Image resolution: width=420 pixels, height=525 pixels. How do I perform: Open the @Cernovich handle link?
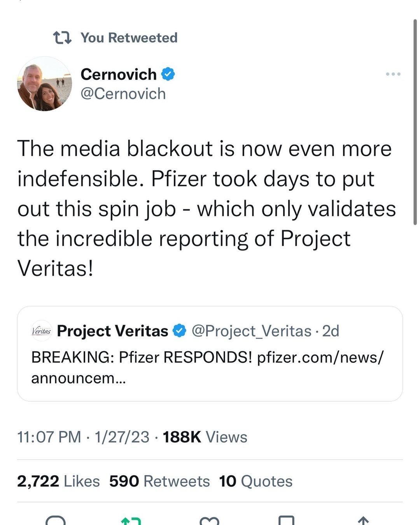click(x=123, y=94)
